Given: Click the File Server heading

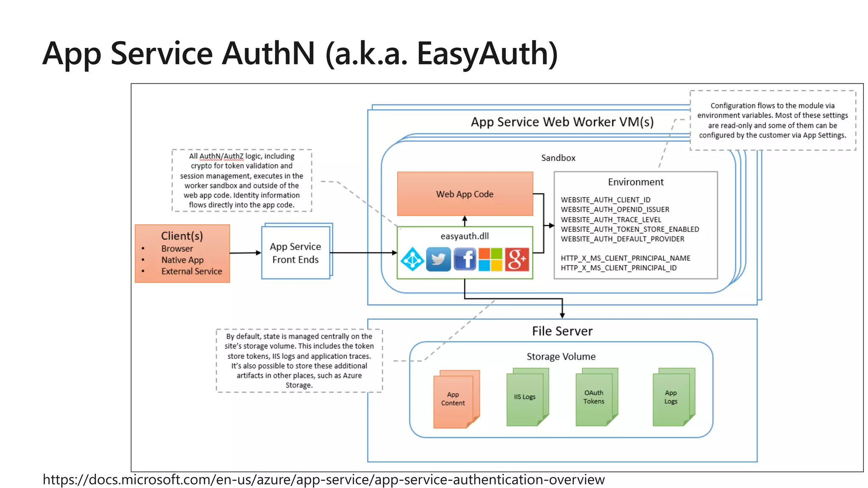Looking at the screenshot, I should click(x=562, y=331).
